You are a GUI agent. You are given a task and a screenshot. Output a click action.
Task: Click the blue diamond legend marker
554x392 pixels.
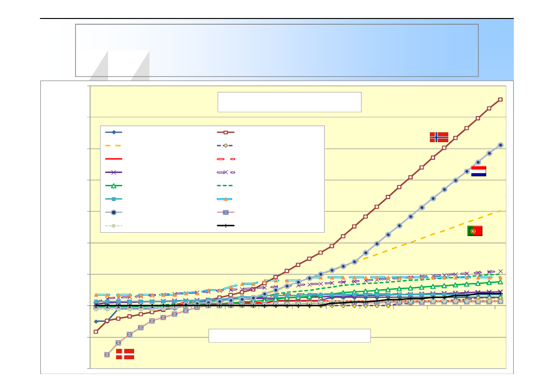point(114,132)
